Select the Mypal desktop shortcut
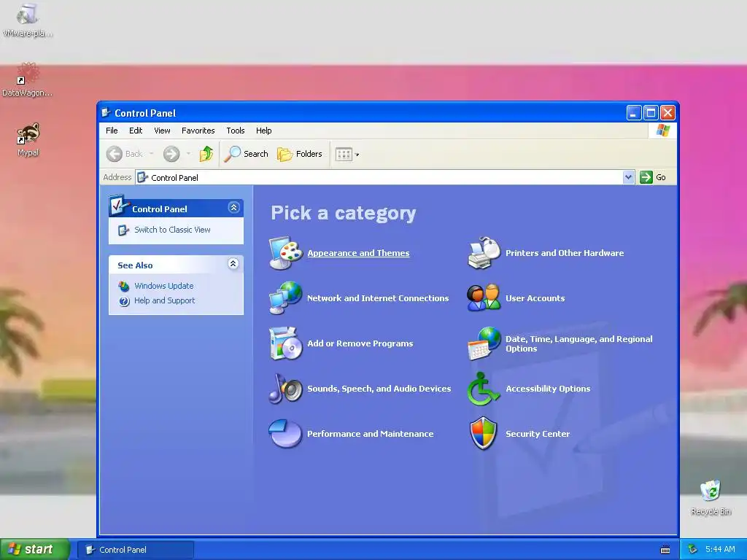The height and width of the screenshot is (560, 747). [28, 139]
